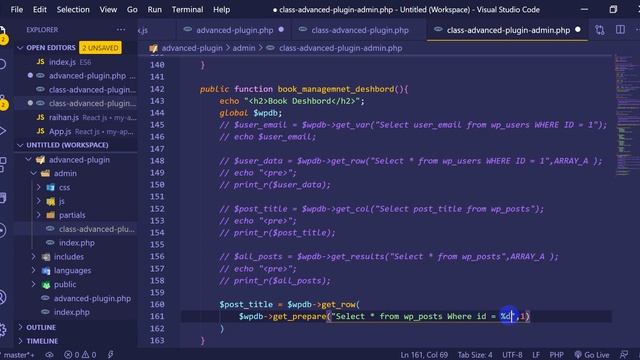
Task: Select advanced-plugin.php in open editors list
Action: click(x=76, y=76)
